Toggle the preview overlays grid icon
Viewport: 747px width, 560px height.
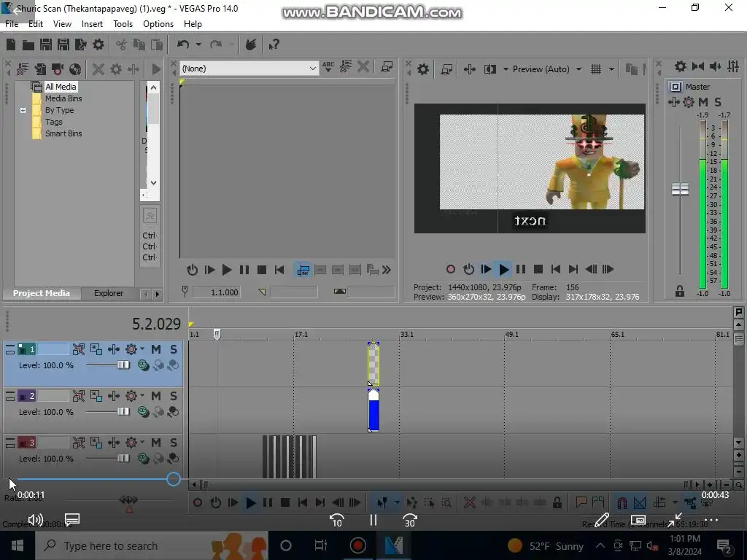[x=595, y=69]
